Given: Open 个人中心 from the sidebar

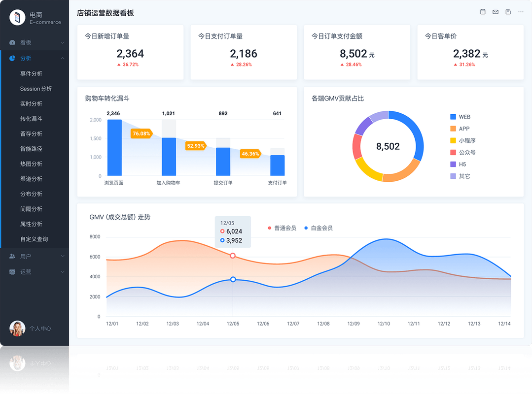Looking at the screenshot, I should [x=35, y=328].
